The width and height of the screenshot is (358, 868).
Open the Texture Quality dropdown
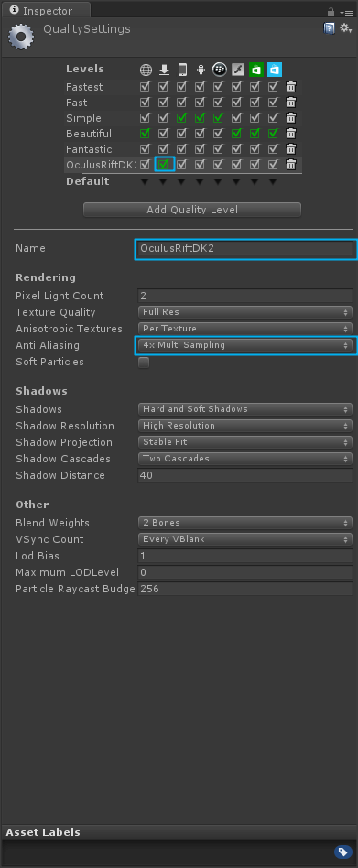pos(245,312)
